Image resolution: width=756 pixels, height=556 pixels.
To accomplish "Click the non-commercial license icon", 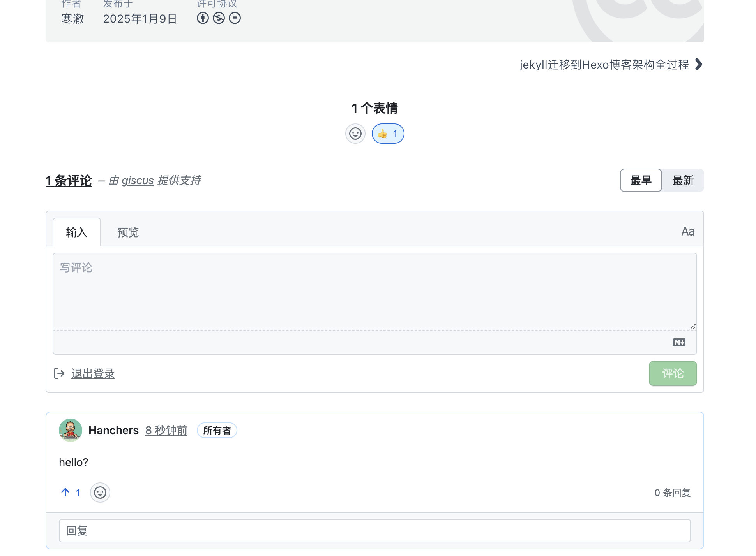I will click(219, 18).
